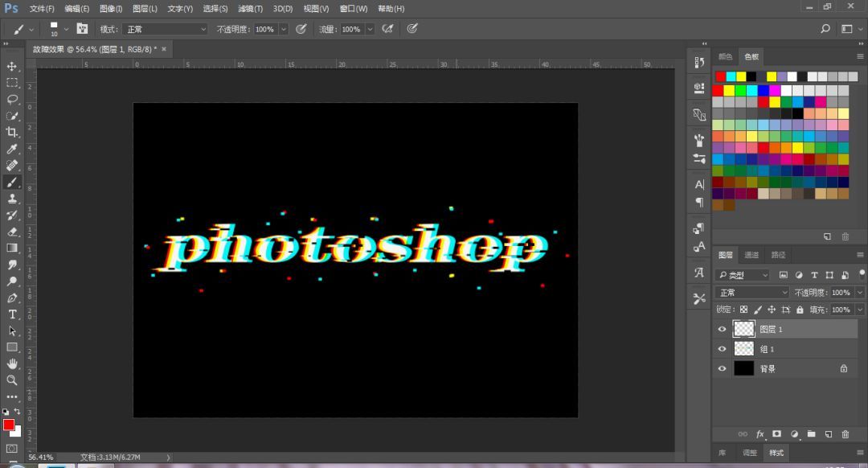Open the 滤镜(T) menu

click(x=250, y=9)
